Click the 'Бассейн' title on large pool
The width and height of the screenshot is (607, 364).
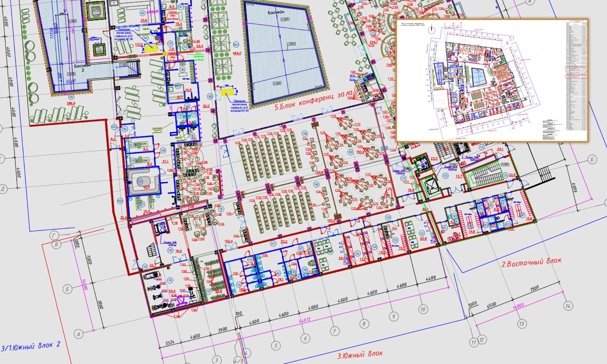click(x=276, y=12)
